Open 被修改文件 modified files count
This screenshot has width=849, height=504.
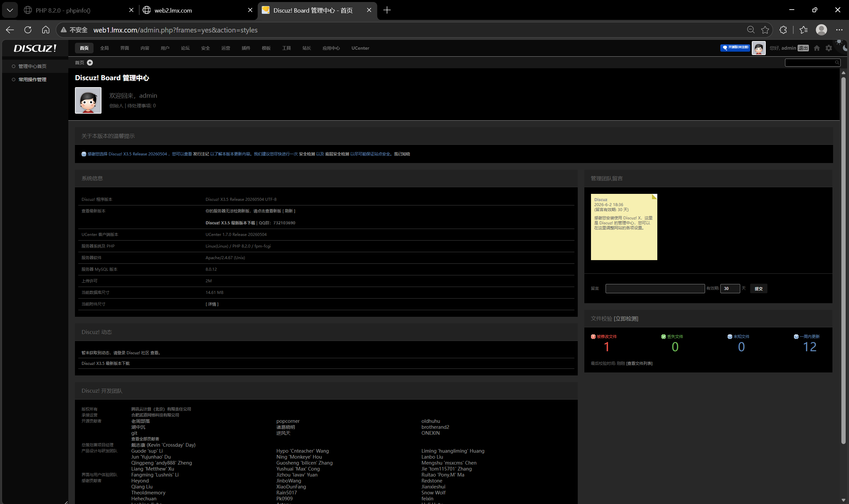[x=607, y=347]
